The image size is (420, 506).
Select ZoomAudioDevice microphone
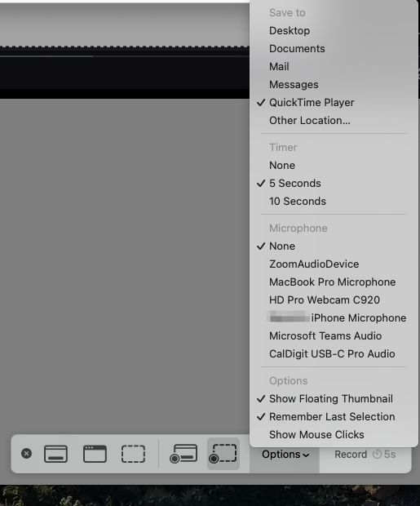tap(334, 264)
